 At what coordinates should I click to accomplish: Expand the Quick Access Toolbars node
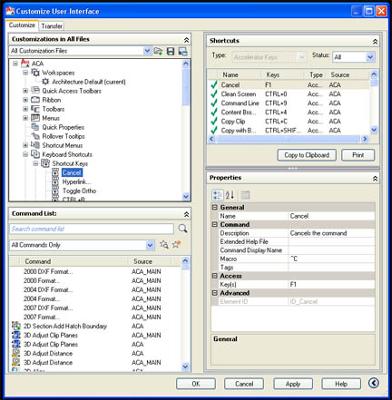(25, 91)
